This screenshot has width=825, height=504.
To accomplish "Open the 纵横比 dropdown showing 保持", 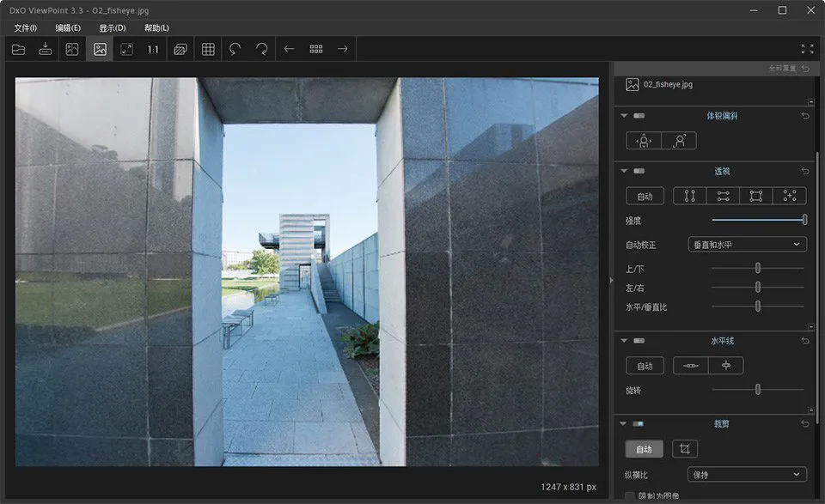I will point(747,474).
